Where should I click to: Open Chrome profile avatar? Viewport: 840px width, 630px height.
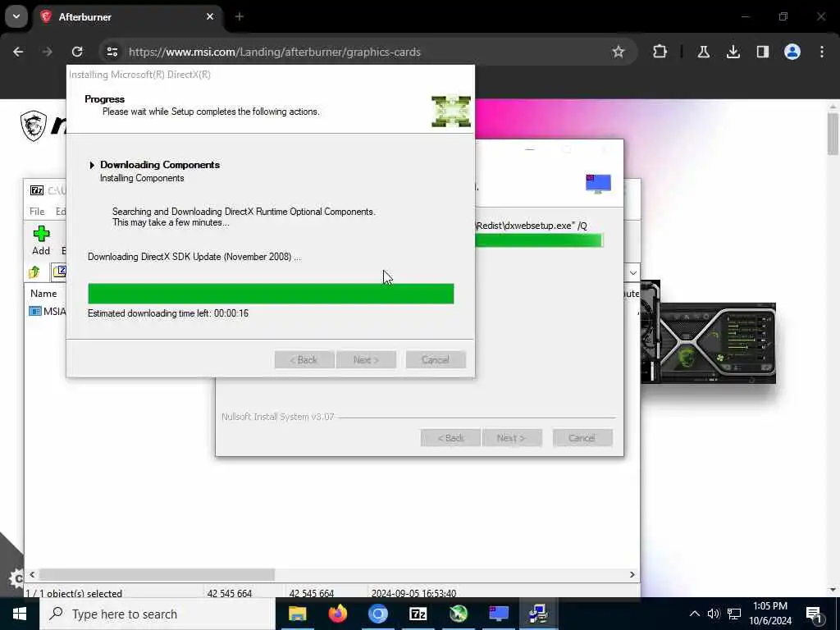coord(792,52)
